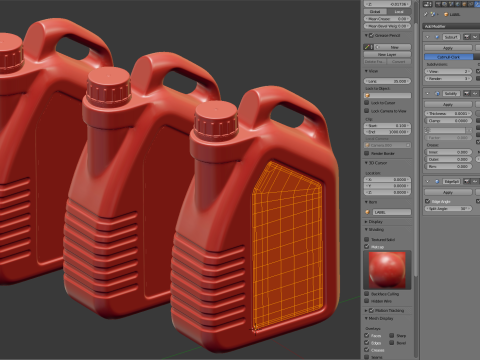Click the Subsurf modifier name field

click(451, 37)
